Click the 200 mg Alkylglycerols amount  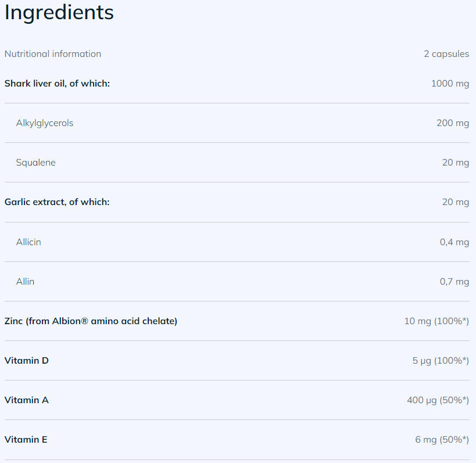point(452,123)
